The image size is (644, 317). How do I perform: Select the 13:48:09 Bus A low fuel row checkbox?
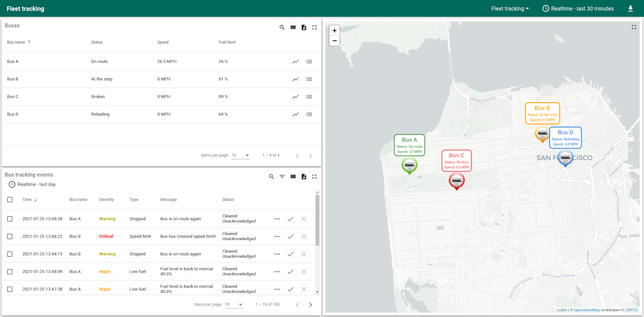(10, 271)
